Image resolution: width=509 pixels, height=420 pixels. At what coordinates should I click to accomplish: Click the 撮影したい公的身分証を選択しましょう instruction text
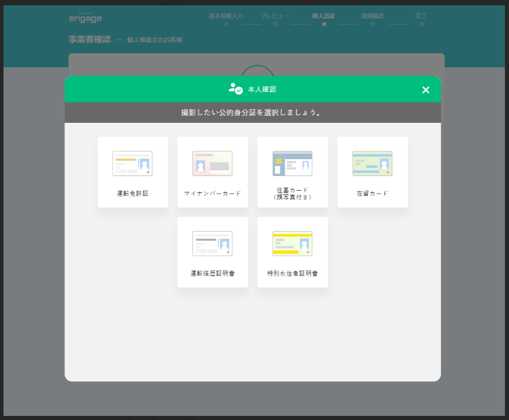[251, 113]
